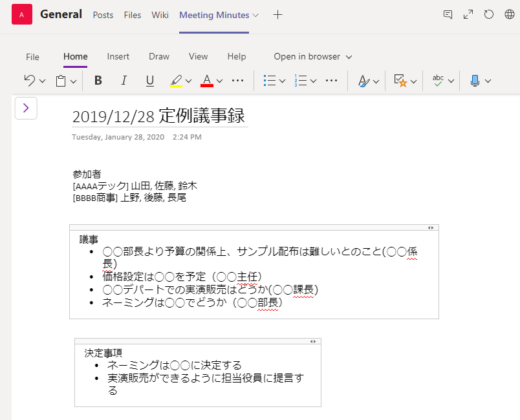520x420 pixels.
Task: Expand the tab to full screen
Action: tap(468, 14)
